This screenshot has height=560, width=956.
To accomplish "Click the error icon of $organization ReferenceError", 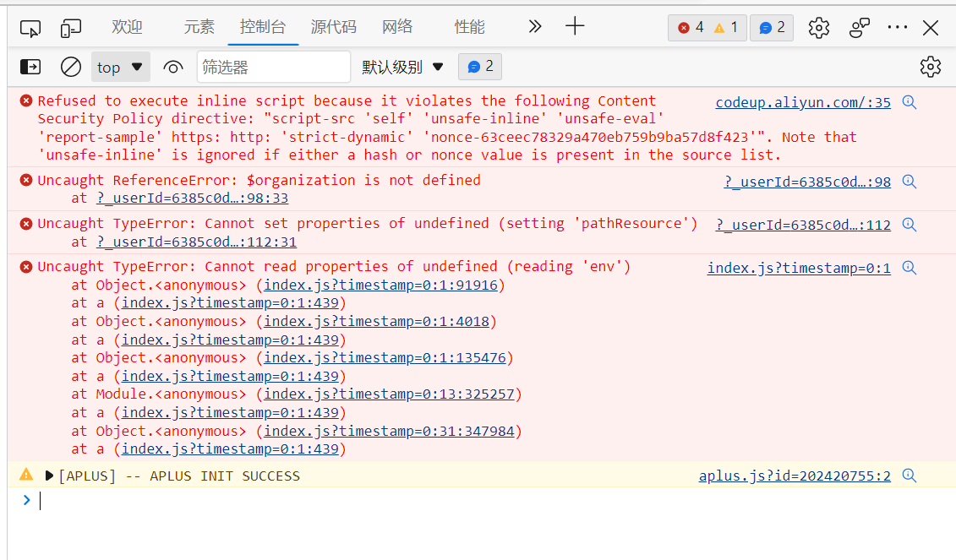I will coord(26,180).
